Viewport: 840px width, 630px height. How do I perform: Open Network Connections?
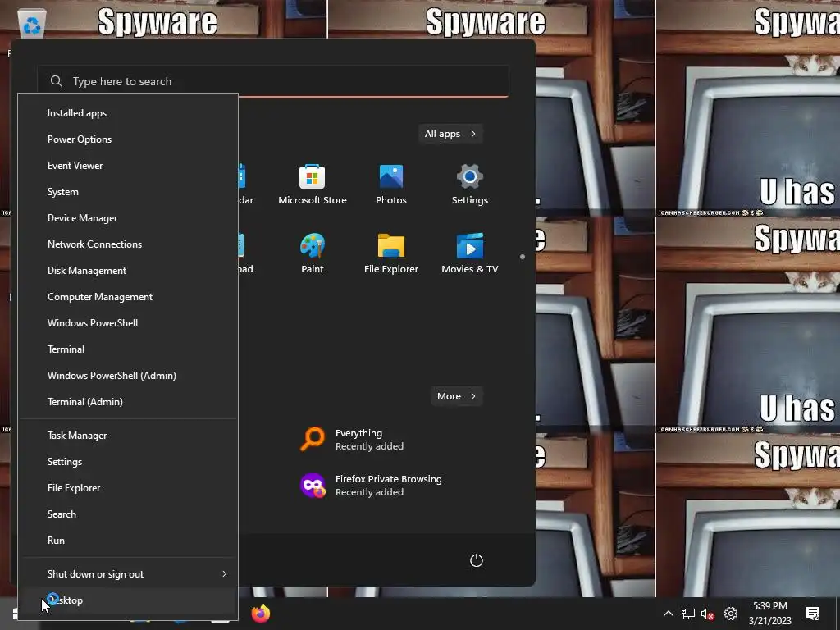tap(129, 244)
